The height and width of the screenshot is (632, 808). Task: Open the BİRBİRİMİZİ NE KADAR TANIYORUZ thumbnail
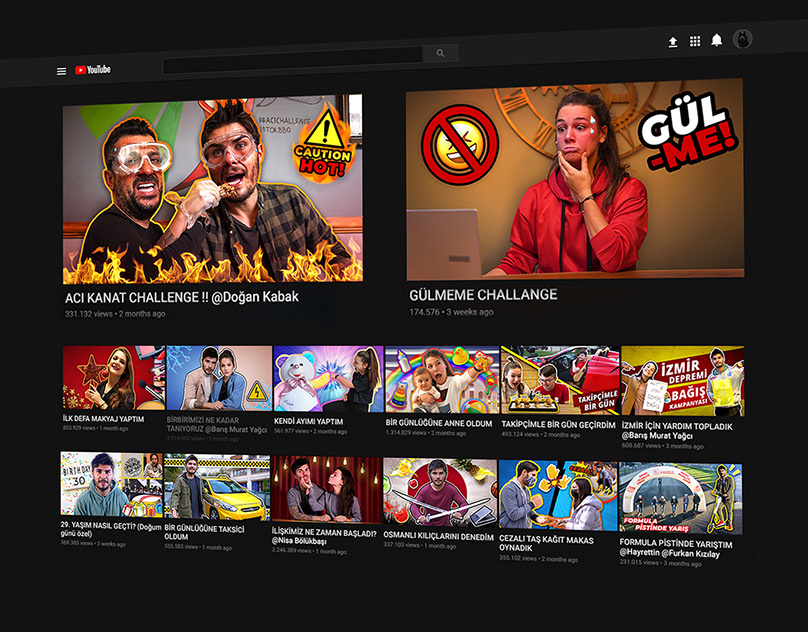219,378
